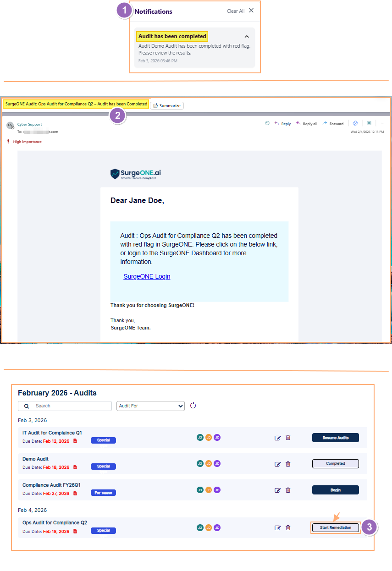Screen dimensions: 392x571
Task: Open the edit icon for IT Audit Q1
Action: click(278, 438)
